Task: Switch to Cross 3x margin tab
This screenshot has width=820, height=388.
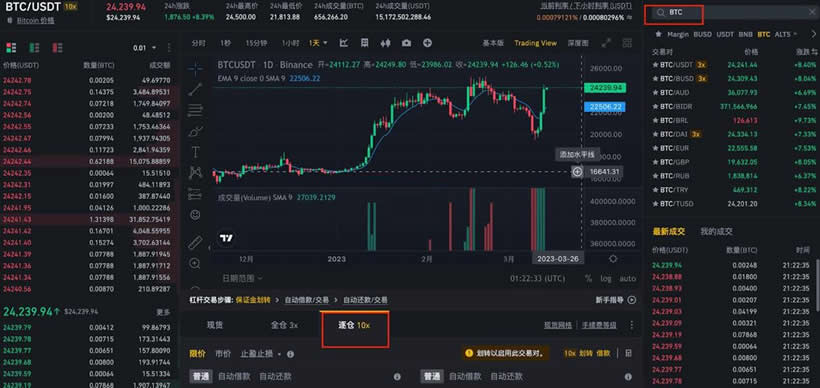Action: (x=284, y=325)
